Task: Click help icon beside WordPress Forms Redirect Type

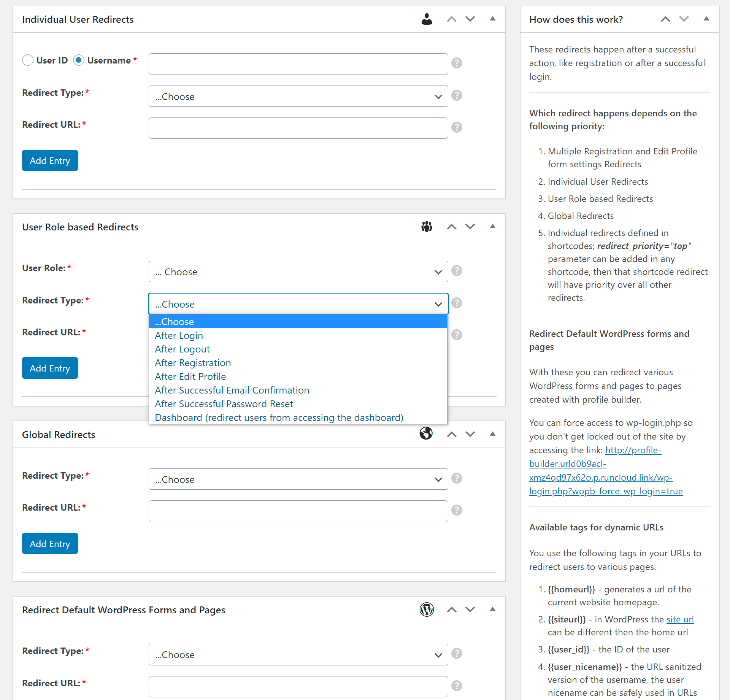Action: [457, 653]
